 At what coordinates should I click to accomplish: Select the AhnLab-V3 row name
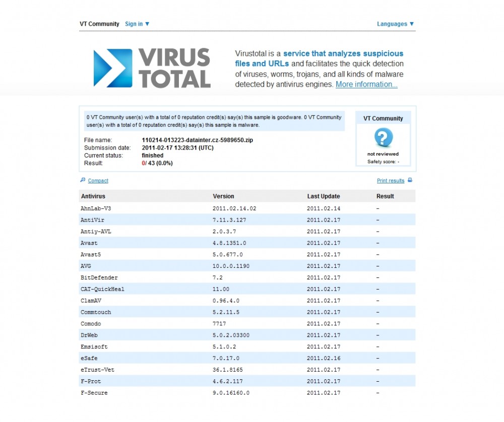pos(95,208)
